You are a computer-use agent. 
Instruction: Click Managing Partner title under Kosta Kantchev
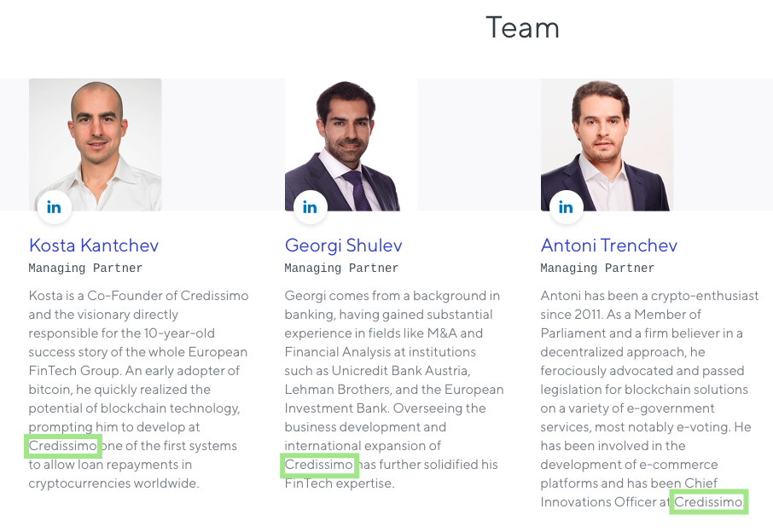pyautogui.click(x=85, y=269)
